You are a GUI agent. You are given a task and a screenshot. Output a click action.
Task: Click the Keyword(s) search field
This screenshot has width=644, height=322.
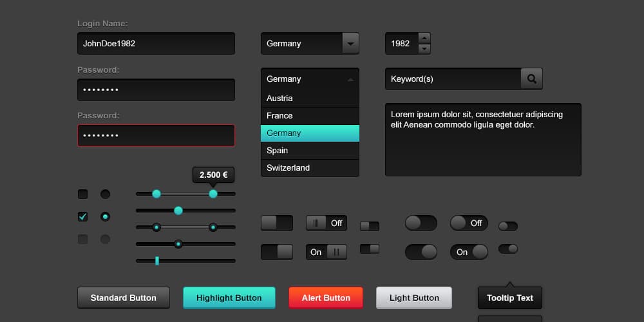coord(453,79)
